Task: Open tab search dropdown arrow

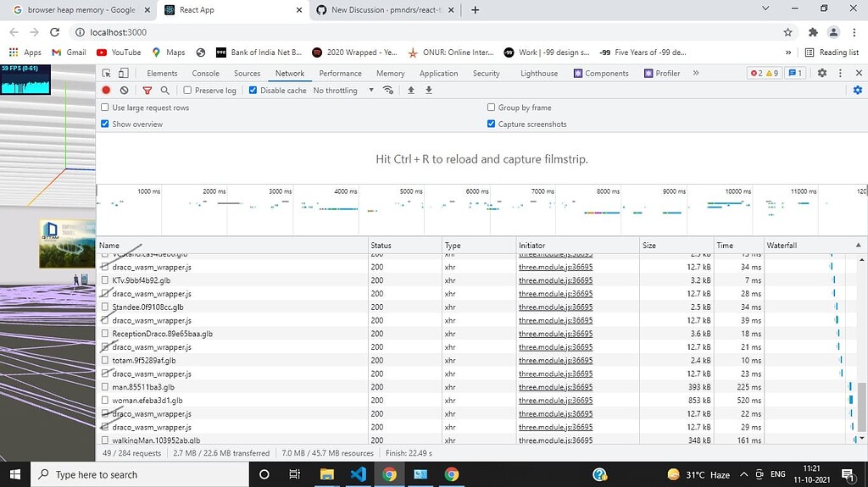Action: [765, 8]
